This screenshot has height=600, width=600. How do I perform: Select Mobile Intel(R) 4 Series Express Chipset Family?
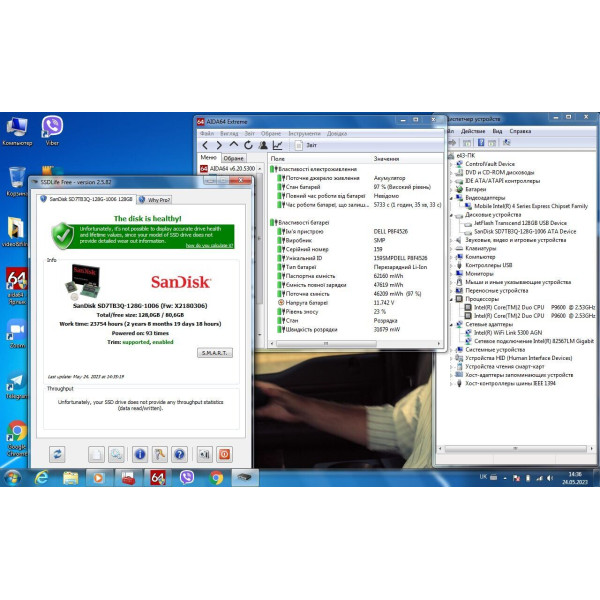[531, 206]
